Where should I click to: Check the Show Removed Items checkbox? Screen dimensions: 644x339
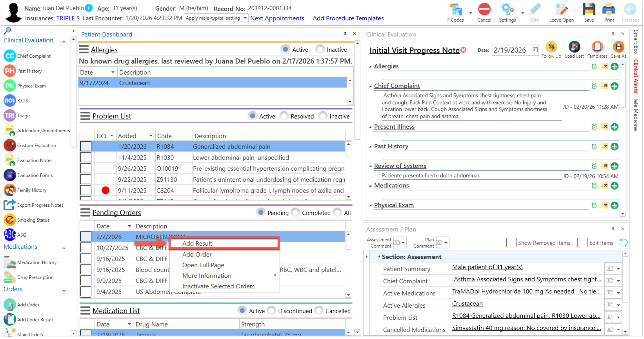tap(511, 243)
